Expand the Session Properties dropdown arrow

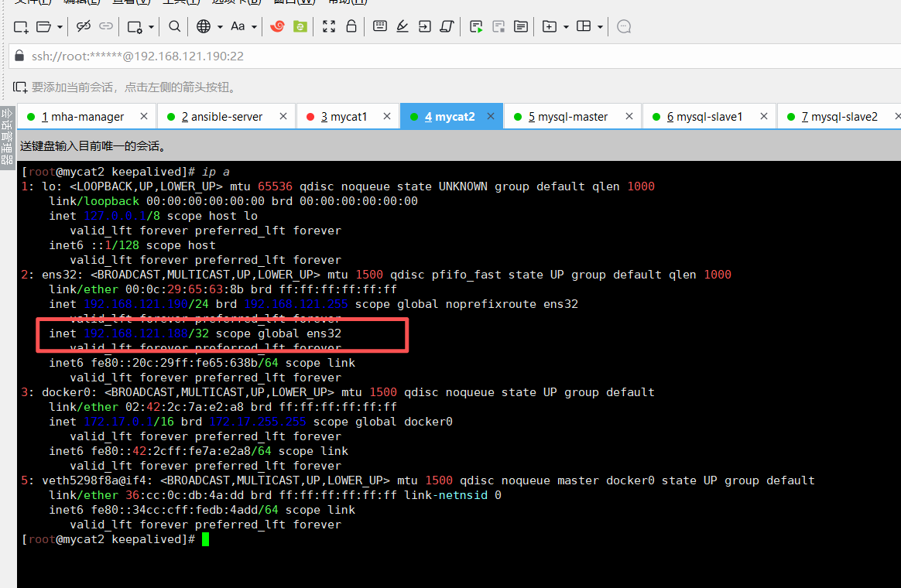click(x=151, y=27)
